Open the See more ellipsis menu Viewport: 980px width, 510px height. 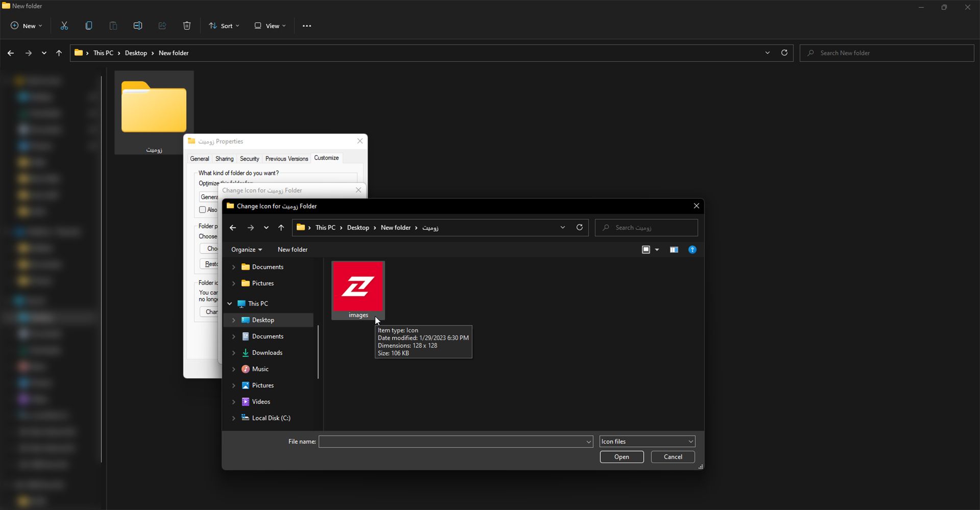pos(307,26)
